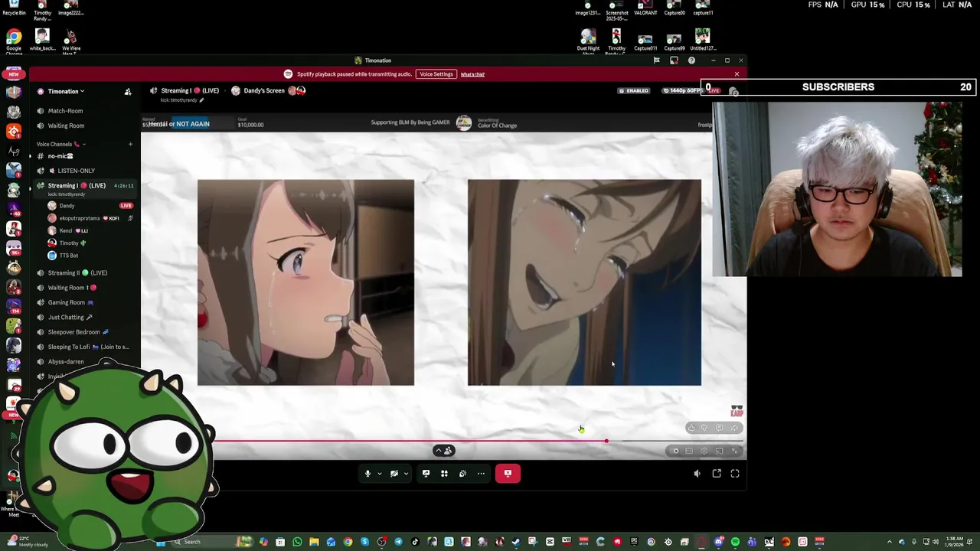Image resolution: width=980 pixels, height=551 pixels.
Task: Open microphone input options arrow
Action: (379, 474)
